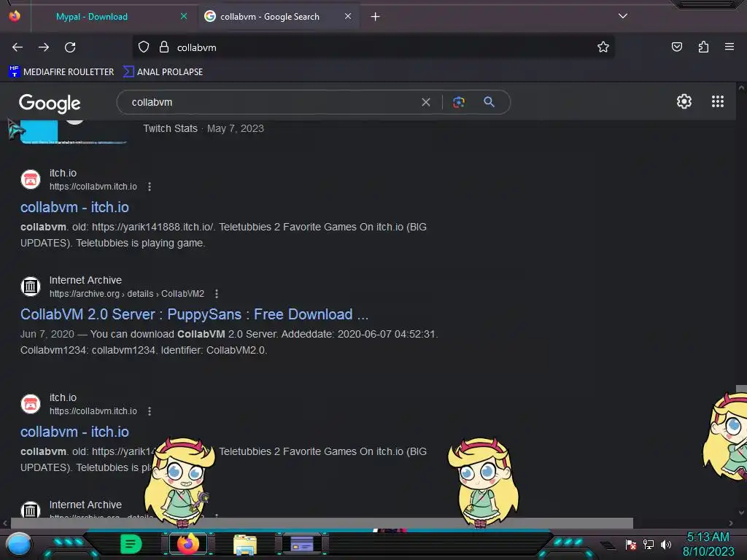Screen dimensions: 747x560
Task: Open CollabVM 2.0 Server PuppySans result
Action: pos(194,314)
